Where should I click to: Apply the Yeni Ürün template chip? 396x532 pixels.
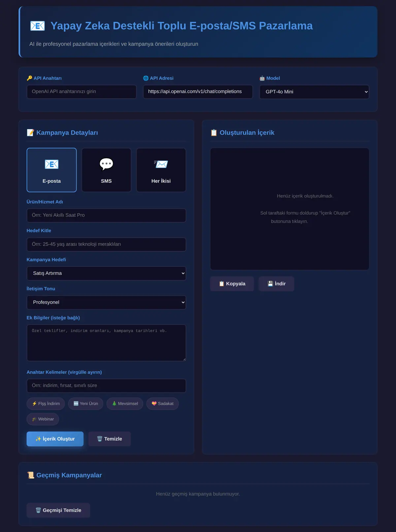click(x=86, y=404)
